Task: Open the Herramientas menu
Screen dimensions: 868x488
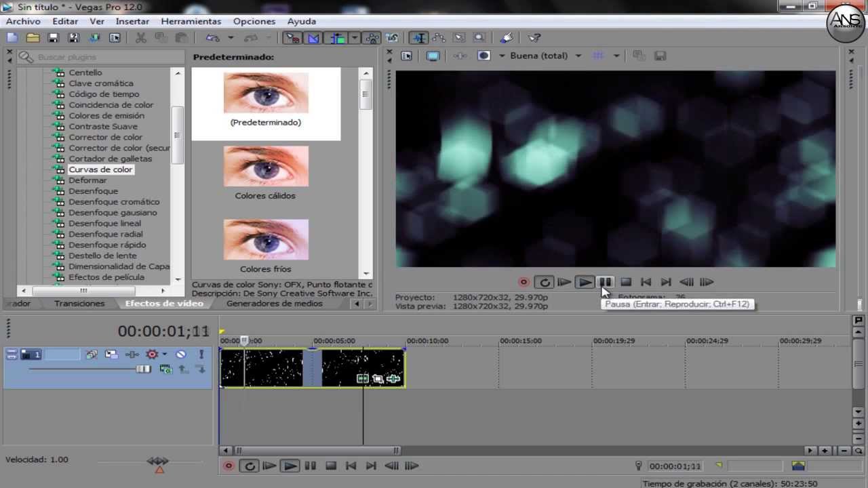Action: [x=191, y=21]
